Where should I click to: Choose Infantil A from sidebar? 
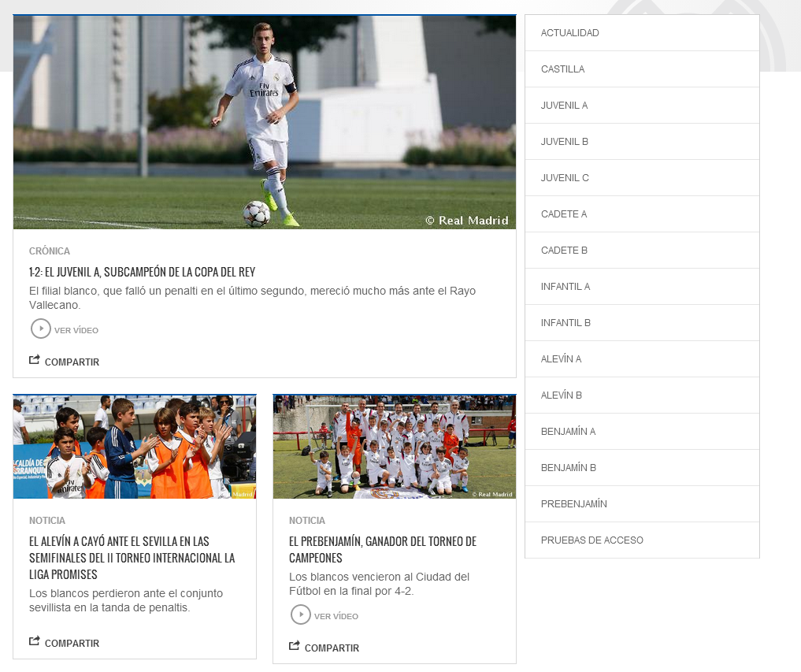[642, 287]
